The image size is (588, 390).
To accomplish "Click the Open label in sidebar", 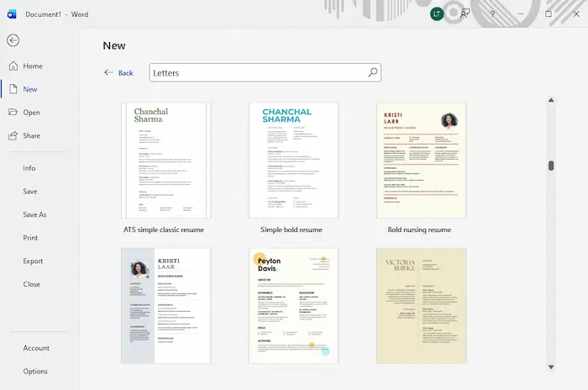I will pos(32,113).
